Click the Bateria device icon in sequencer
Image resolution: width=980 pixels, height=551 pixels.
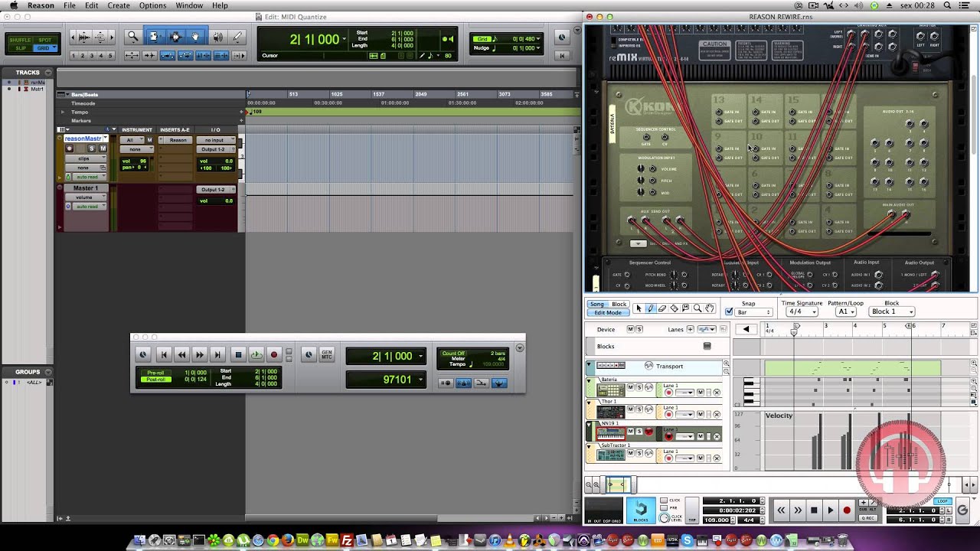pos(611,391)
